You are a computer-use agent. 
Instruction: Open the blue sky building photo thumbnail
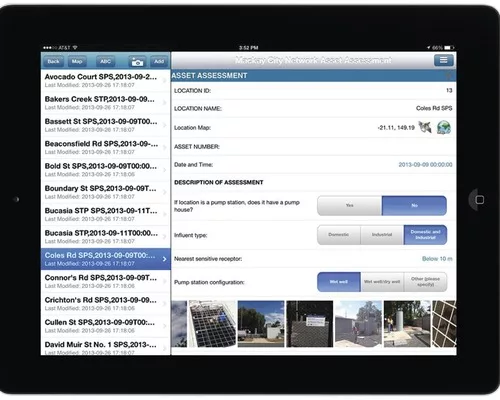(x=261, y=324)
